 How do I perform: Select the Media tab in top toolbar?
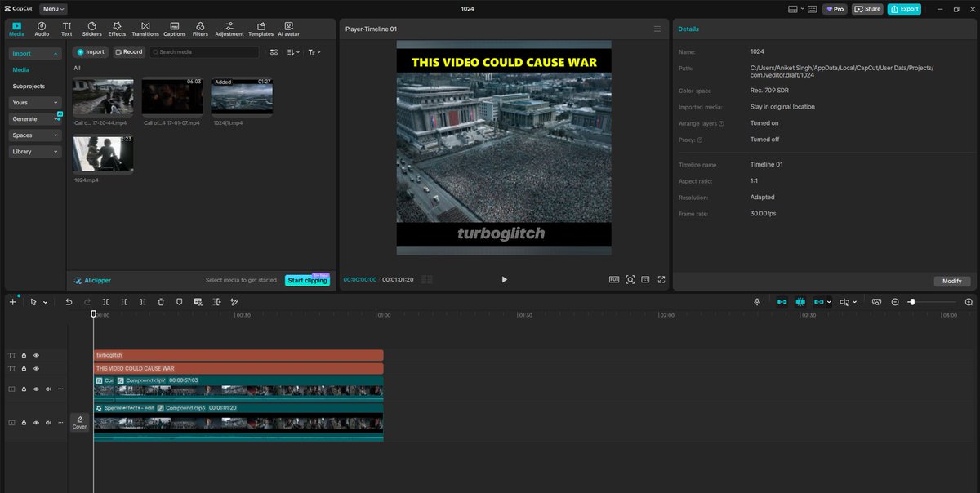click(x=17, y=29)
